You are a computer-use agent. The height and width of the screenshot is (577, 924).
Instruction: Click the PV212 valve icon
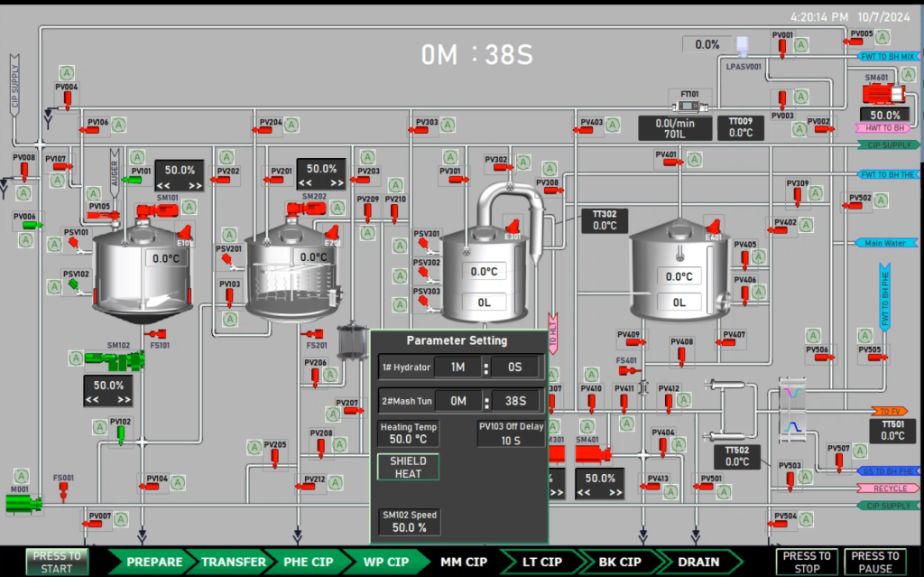coord(305,487)
